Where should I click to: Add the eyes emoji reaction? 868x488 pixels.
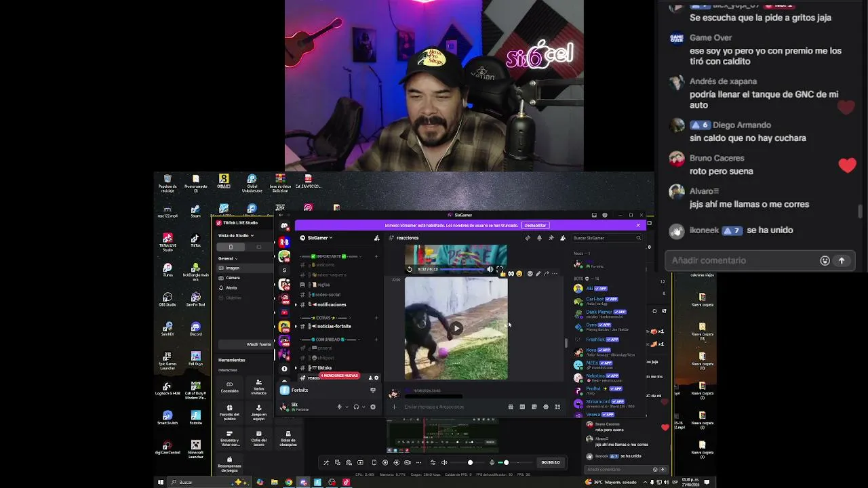pyautogui.click(x=511, y=274)
